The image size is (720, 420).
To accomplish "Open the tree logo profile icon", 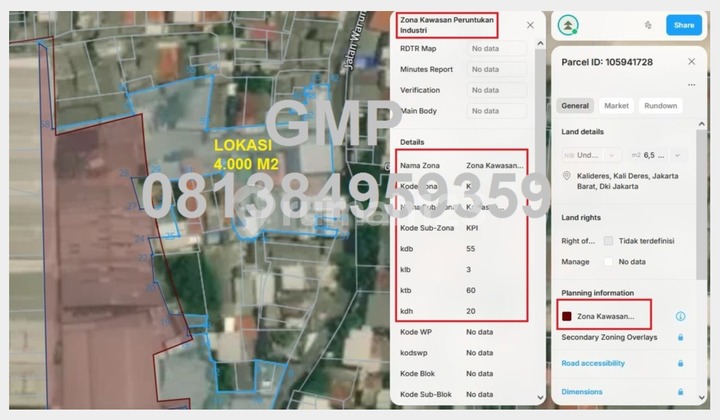I will coord(568,25).
